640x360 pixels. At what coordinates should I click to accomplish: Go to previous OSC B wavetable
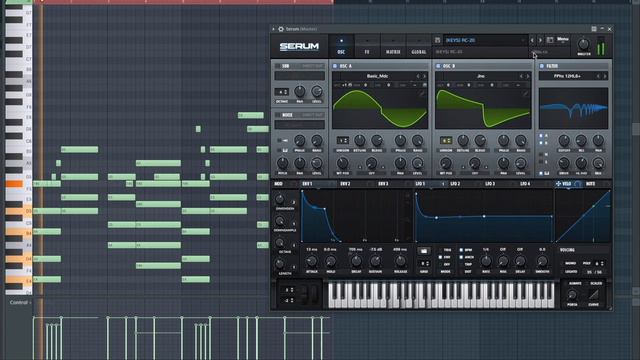coord(521,76)
